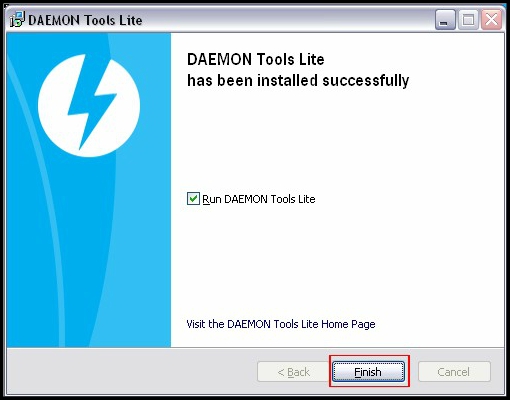Click the gray footer bar left of Back
This screenshot has height=400, width=510.
(132, 371)
